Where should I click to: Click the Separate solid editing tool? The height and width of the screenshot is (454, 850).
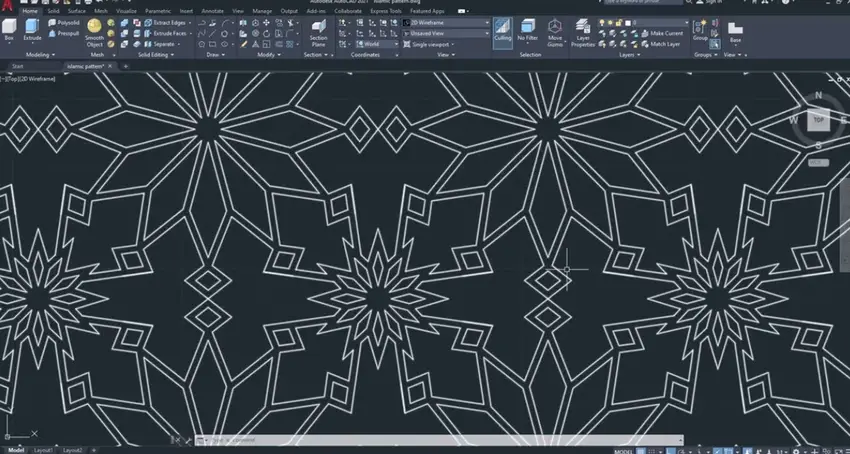[x=160, y=44]
